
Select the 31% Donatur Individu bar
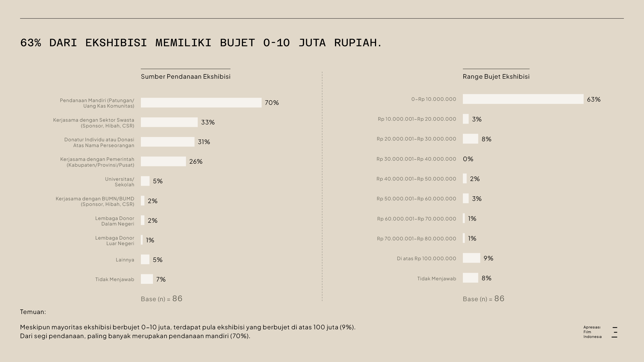click(168, 142)
